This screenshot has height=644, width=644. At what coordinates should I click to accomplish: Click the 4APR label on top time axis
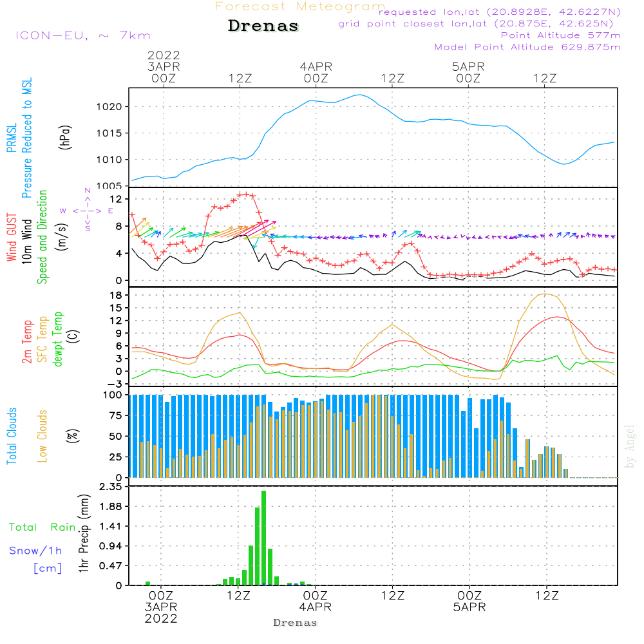tap(316, 66)
